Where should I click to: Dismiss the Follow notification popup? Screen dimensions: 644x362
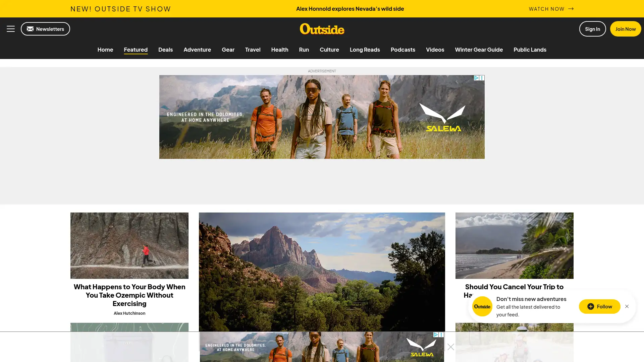pyautogui.click(x=627, y=306)
